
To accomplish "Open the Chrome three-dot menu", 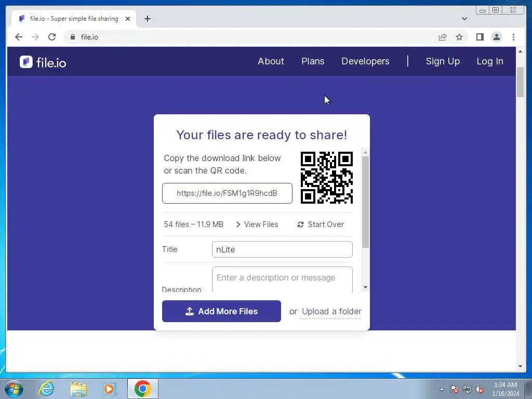I will pyautogui.click(x=513, y=37).
